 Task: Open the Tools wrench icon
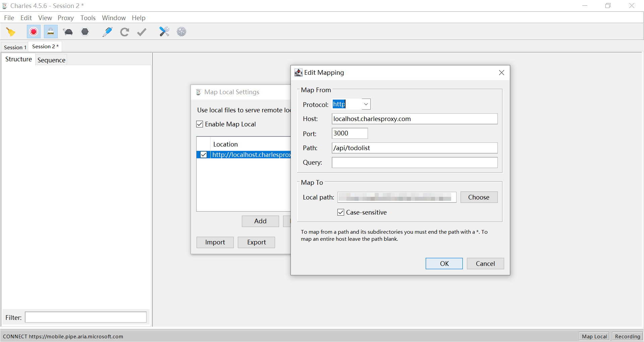(x=164, y=32)
